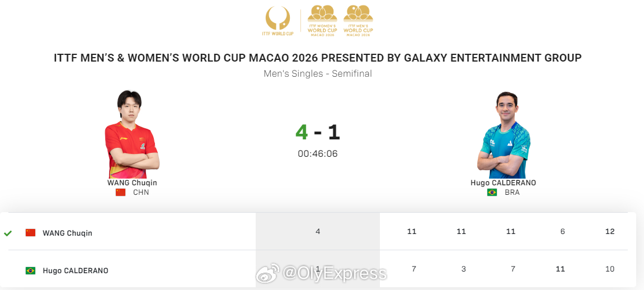This screenshot has height=290, width=644.
Task: Click the fifth game score 12 for WANG
Action: pos(610,232)
